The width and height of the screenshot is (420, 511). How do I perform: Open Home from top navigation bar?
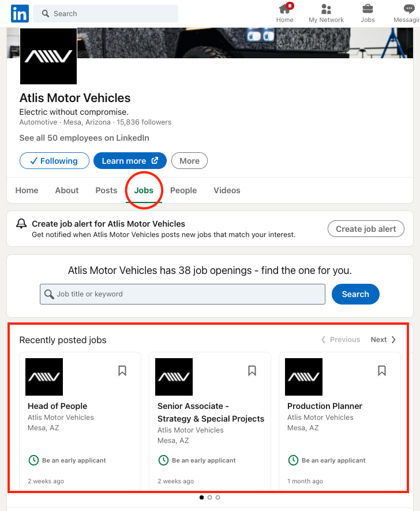point(284,13)
